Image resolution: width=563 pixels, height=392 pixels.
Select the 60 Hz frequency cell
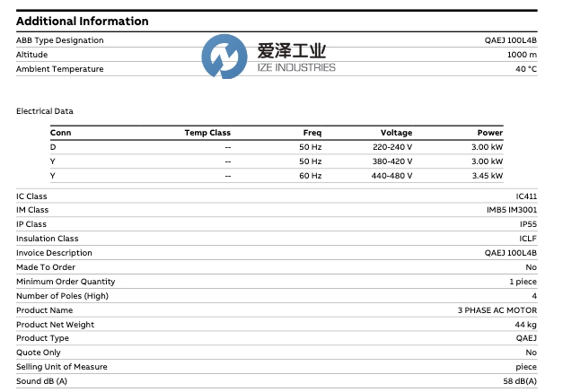[311, 176]
